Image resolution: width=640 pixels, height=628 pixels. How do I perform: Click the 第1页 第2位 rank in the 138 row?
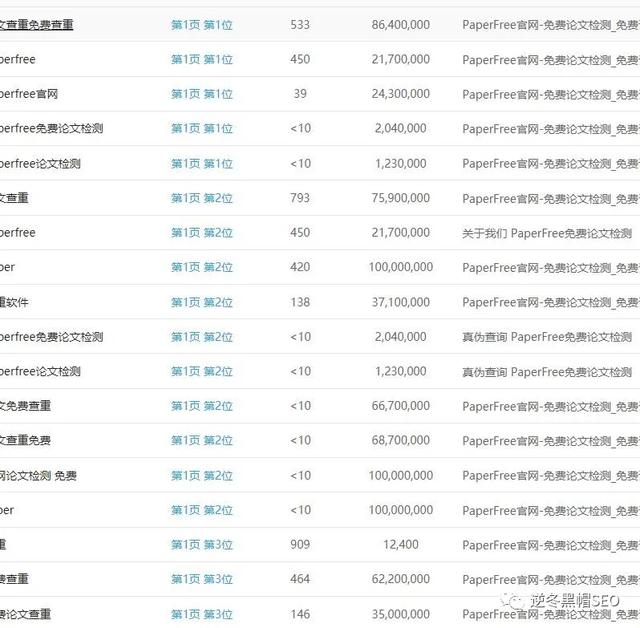click(202, 302)
